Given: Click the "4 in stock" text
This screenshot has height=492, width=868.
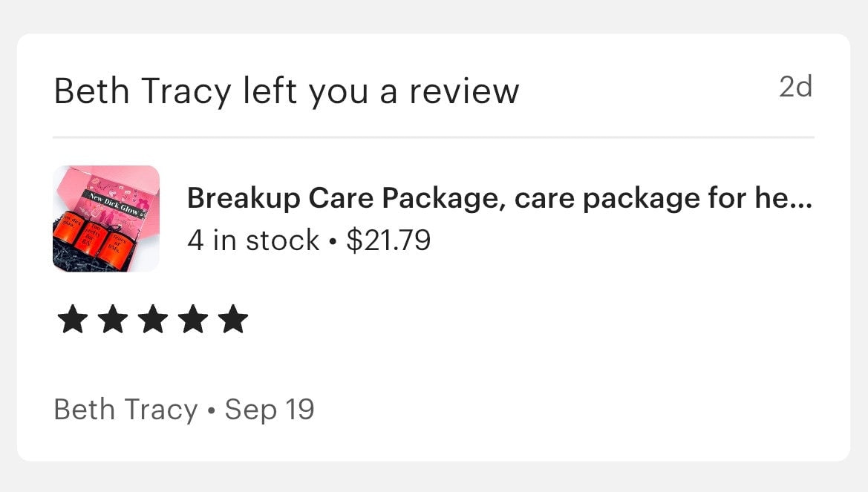Looking at the screenshot, I should click(253, 240).
